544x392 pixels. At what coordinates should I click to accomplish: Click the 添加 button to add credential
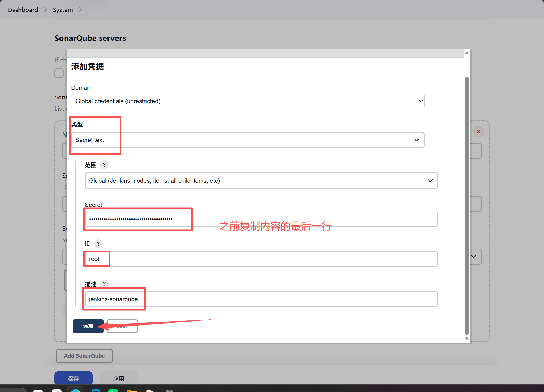[88, 326]
